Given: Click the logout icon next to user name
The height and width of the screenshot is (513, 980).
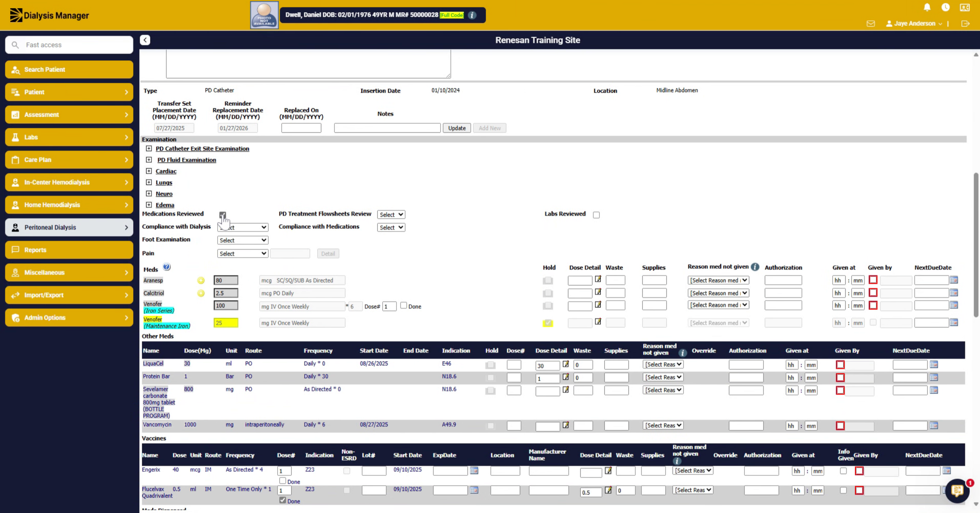Looking at the screenshot, I should click(965, 24).
